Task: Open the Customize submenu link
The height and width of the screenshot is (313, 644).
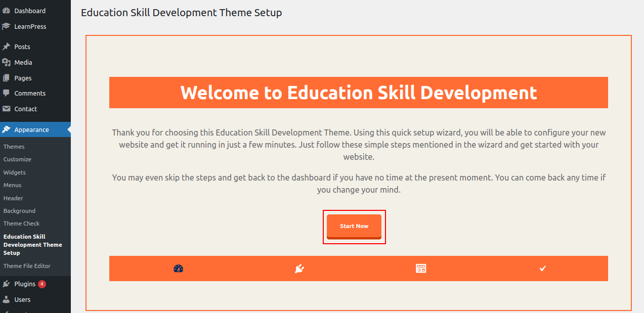Action: [17, 159]
